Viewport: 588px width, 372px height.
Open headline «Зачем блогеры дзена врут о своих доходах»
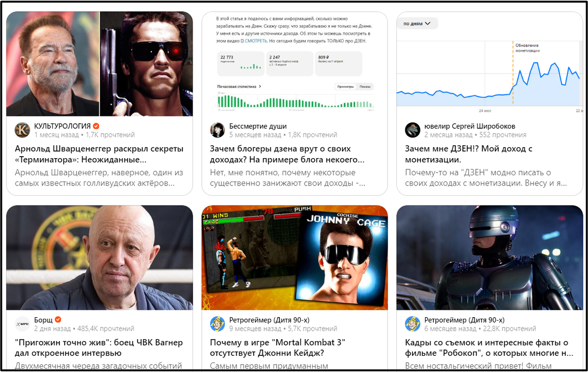[288, 154]
